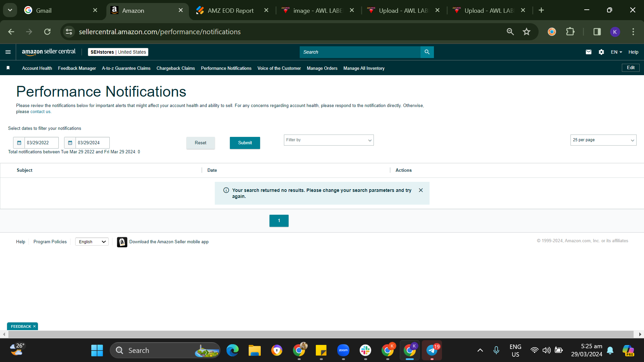Bookmark this page with the star icon
644x362 pixels.
tap(526, 32)
